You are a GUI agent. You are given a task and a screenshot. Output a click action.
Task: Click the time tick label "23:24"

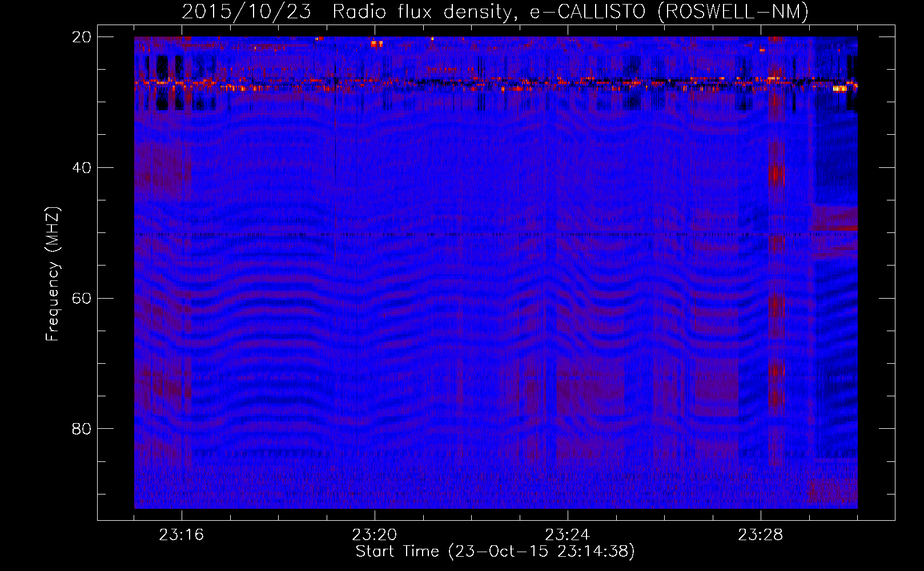click(x=568, y=535)
